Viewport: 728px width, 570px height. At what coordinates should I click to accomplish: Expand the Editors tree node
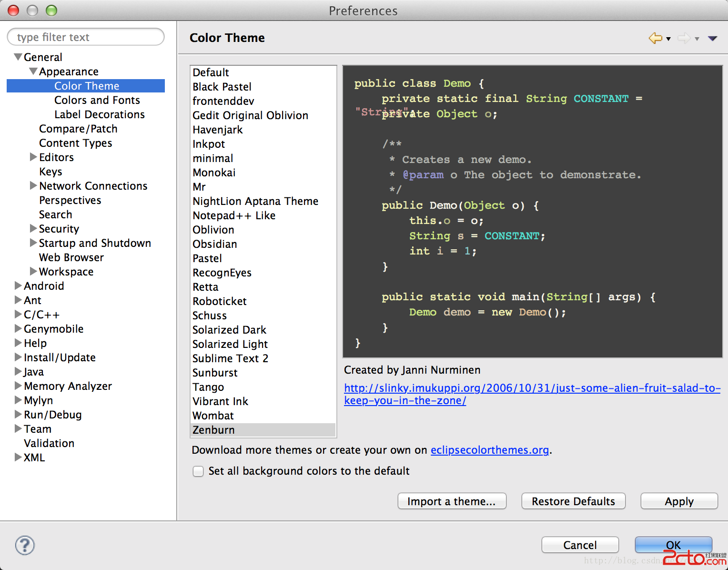point(33,157)
